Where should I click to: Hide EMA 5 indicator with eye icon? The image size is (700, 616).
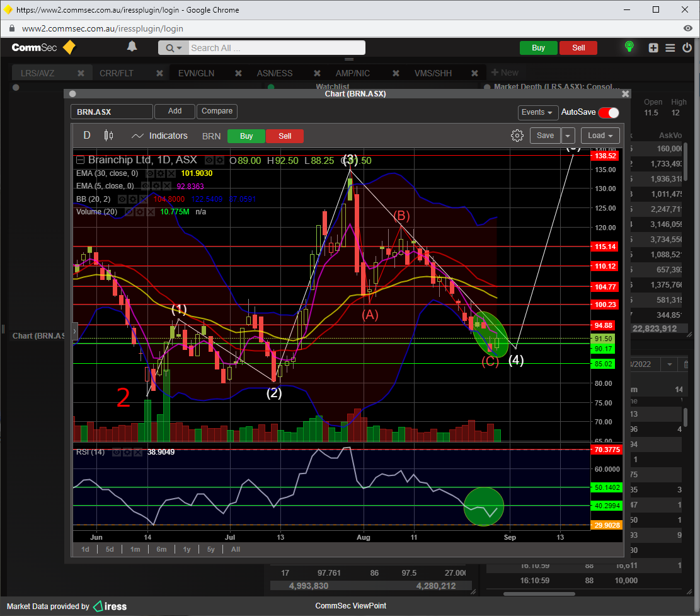[x=146, y=186]
